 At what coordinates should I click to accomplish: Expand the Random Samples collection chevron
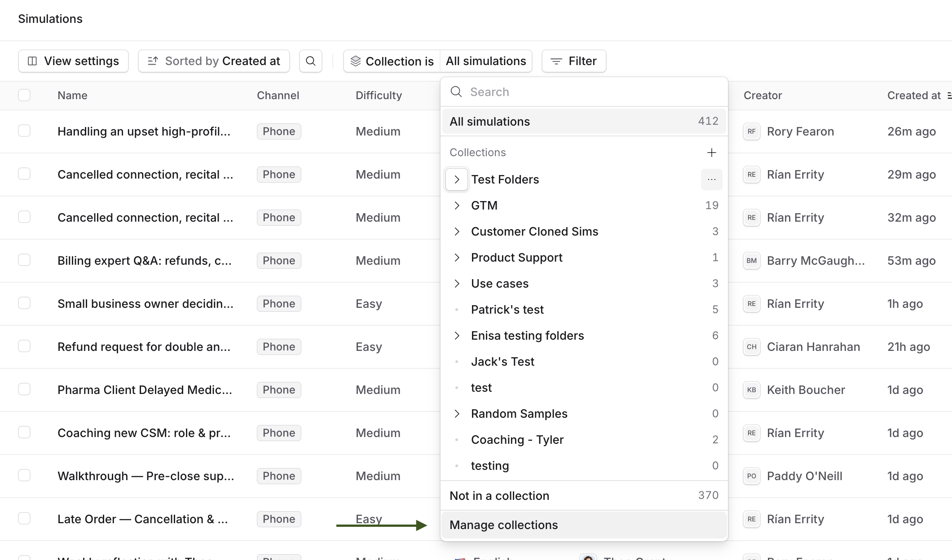click(457, 414)
